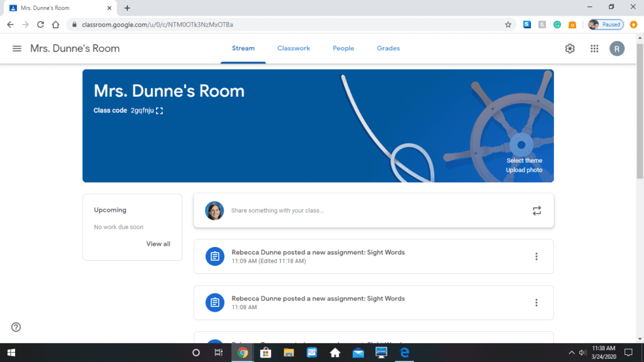Open the Google apps grid

[x=594, y=48]
